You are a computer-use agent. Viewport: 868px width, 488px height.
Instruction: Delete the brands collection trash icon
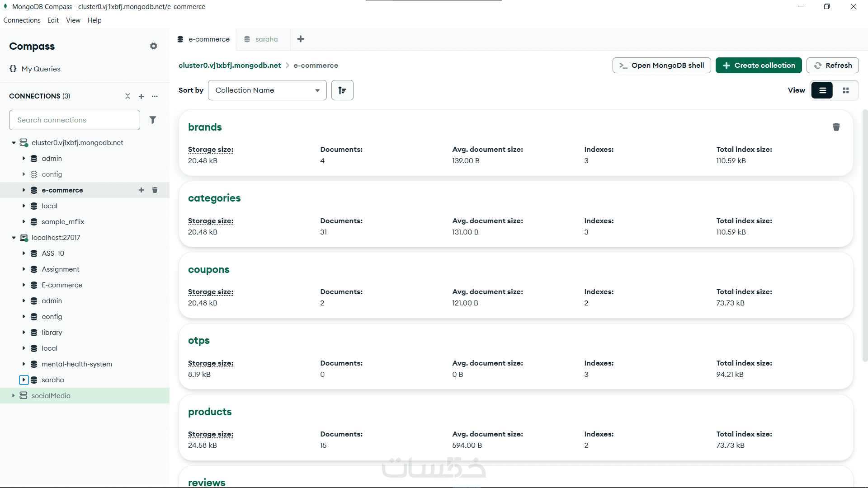(836, 127)
